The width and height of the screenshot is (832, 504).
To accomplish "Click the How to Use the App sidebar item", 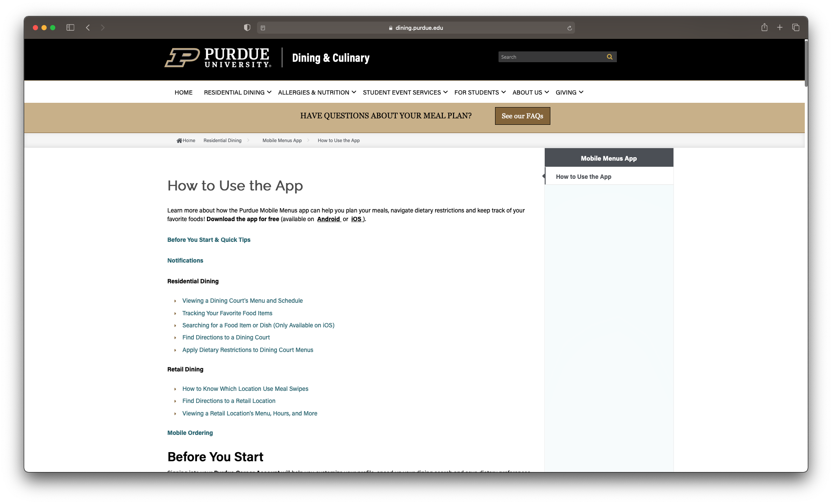I will 583,177.
